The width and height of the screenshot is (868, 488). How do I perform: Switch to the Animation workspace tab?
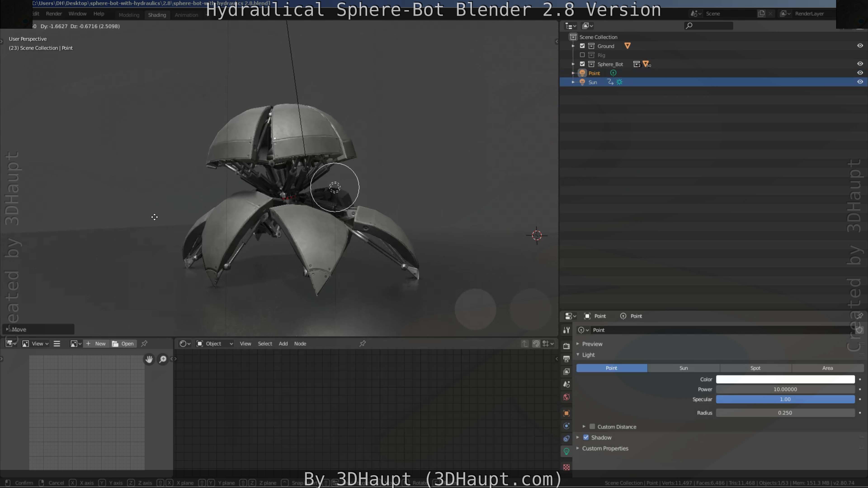coord(186,15)
